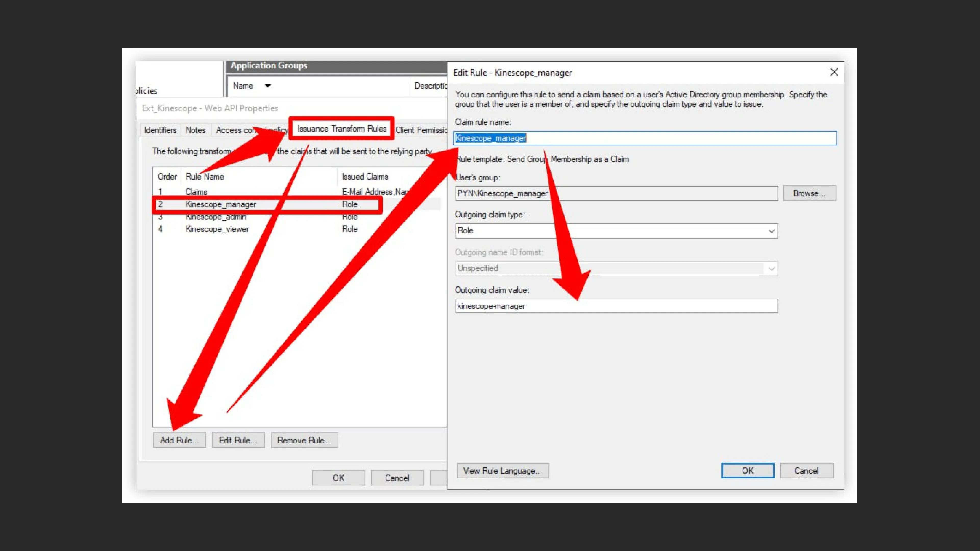Image resolution: width=980 pixels, height=551 pixels.
Task: Click the Add Rule button
Action: pos(179,440)
